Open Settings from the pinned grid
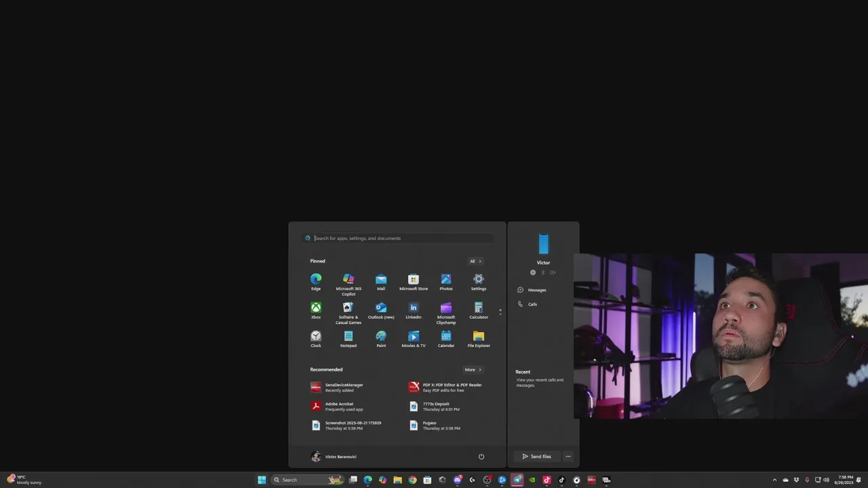This screenshot has height=488, width=868. click(x=479, y=282)
